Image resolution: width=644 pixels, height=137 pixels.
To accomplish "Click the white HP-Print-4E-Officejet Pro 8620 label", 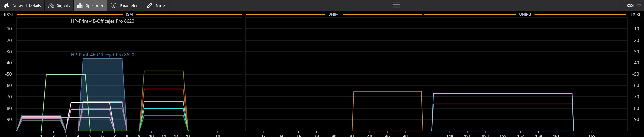I will [102, 21].
